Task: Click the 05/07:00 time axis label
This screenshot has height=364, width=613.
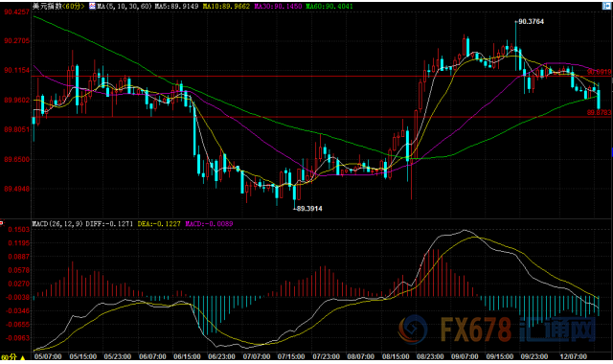Action: [48, 356]
